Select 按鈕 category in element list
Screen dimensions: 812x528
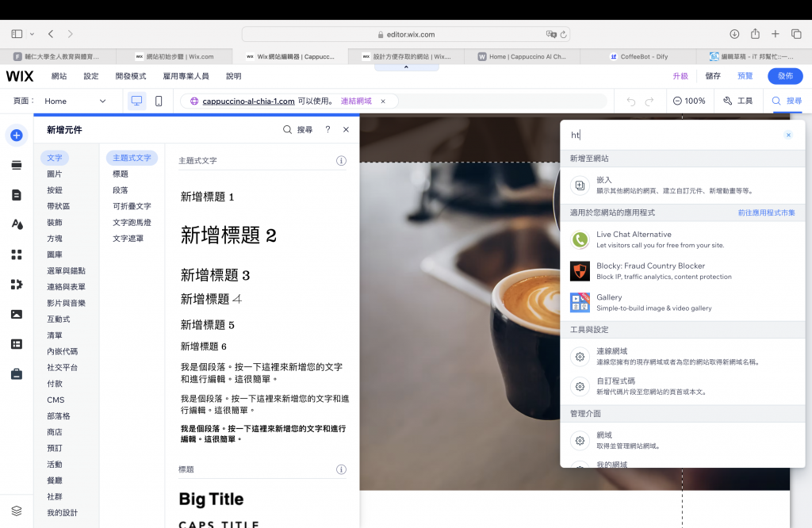(55, 190)
